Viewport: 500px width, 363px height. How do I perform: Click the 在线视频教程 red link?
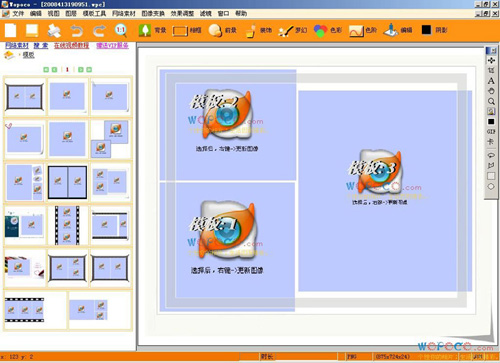tap(71, 45)
